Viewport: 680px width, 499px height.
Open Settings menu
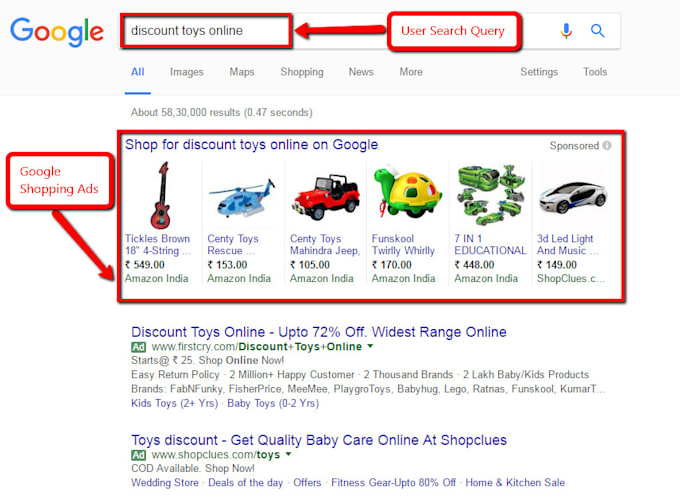click(539, 72)
